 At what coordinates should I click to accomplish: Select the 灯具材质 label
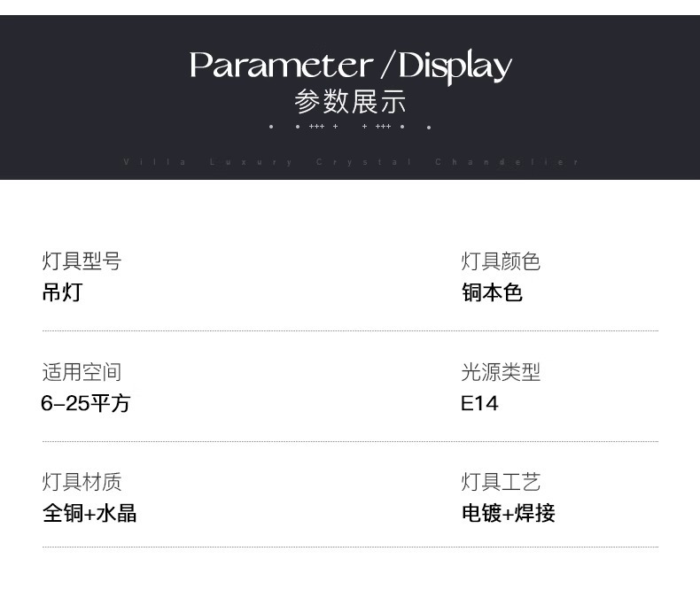[82, 482]
